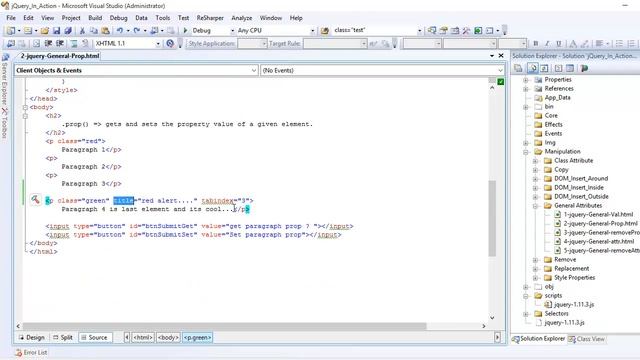The image size is (640, 360).
Task: Open the Toolbox side tab
Action: [4, 123]
